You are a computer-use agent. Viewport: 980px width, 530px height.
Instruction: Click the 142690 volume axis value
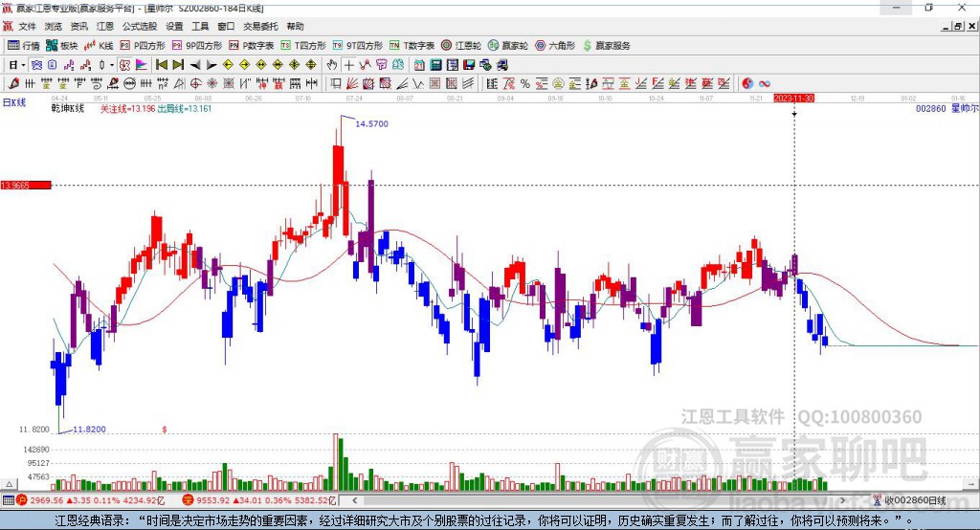(x=36, y=450)
